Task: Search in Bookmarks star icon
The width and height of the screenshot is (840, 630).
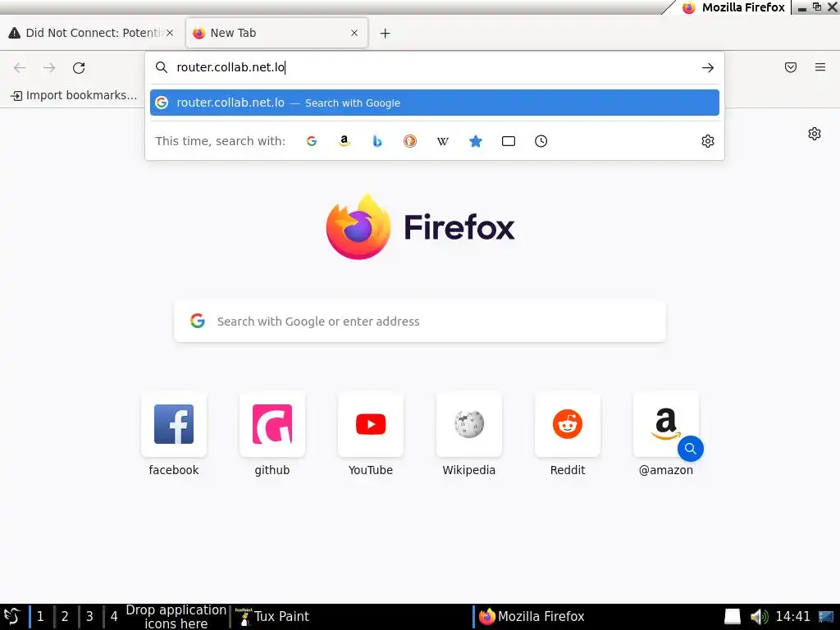Action: [475, 141]
